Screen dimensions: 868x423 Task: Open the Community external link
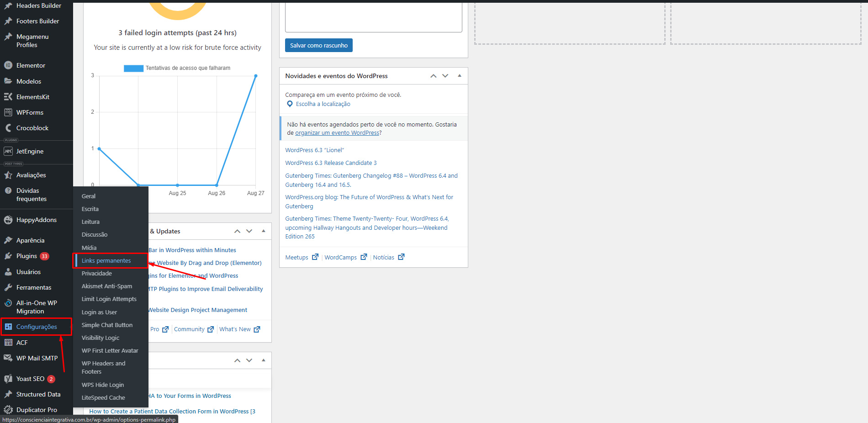point(194,329)
